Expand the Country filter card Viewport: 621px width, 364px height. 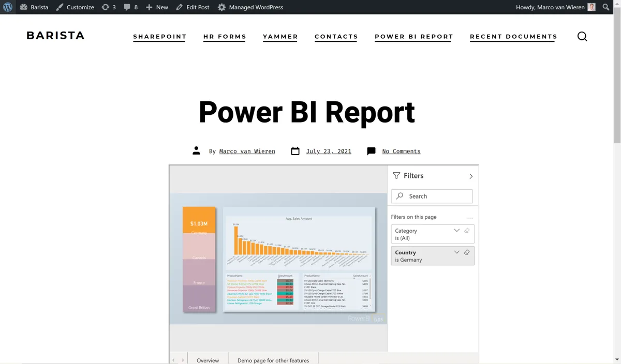(456, 252)
